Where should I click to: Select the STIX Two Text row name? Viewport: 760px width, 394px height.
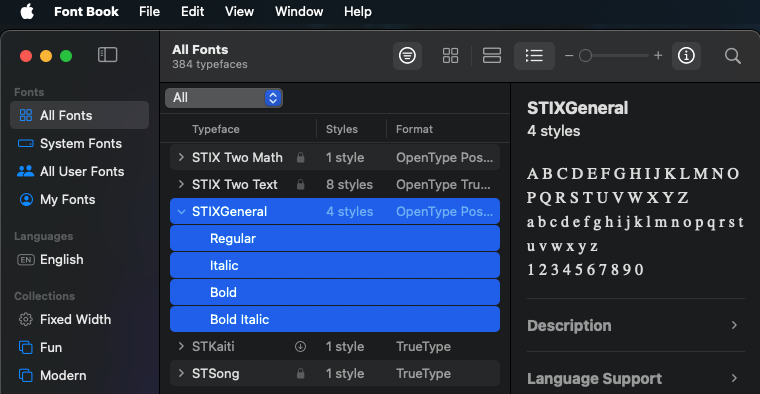coord(235,185)
